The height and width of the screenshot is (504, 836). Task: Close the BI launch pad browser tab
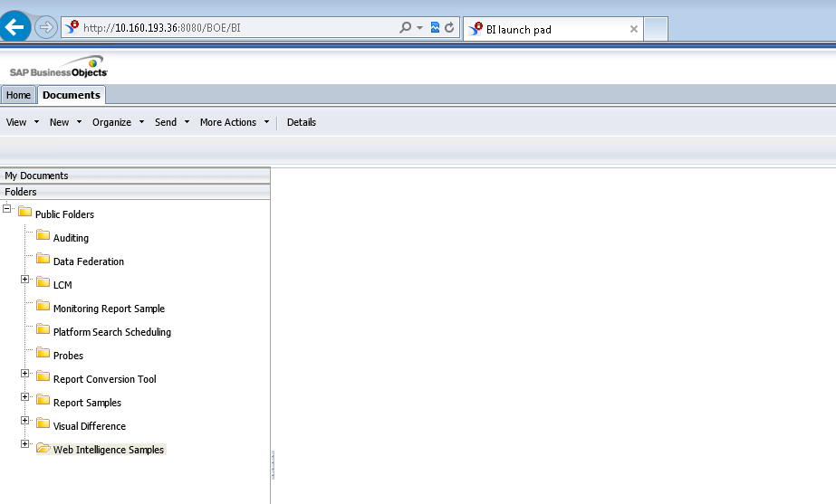tap(633, 29)
